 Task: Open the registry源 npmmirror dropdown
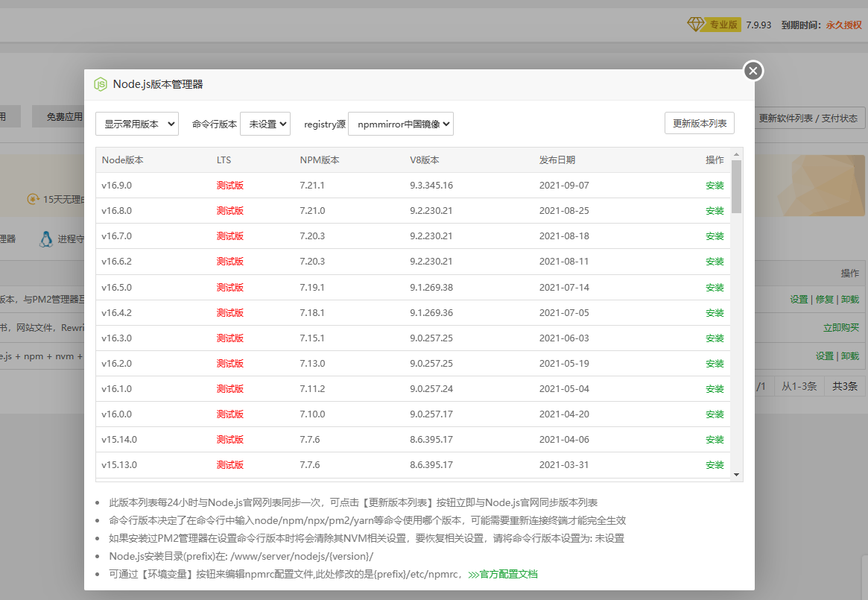(x=401, y=124)
